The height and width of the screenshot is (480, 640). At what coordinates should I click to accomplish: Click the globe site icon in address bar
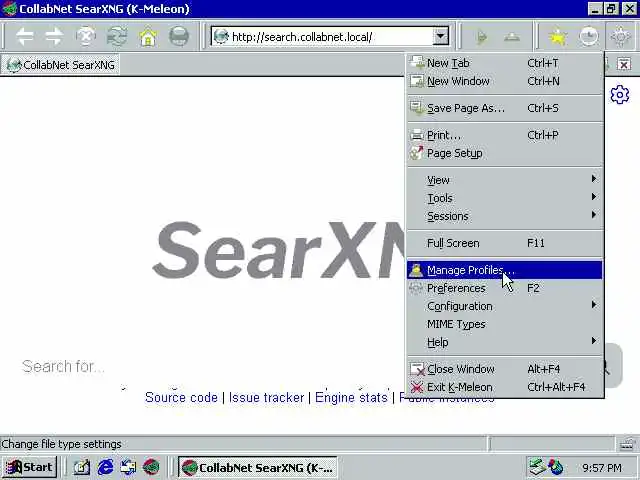point(221,37)
